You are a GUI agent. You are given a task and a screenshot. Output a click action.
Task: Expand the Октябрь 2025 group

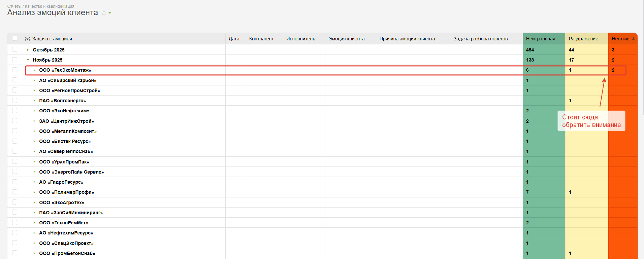[28, 50]
